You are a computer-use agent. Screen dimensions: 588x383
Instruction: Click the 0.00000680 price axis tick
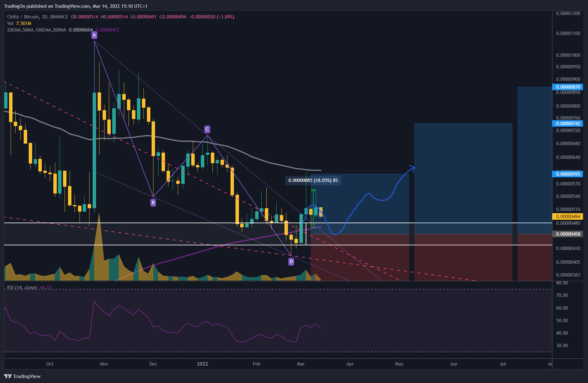coord(568,144)
